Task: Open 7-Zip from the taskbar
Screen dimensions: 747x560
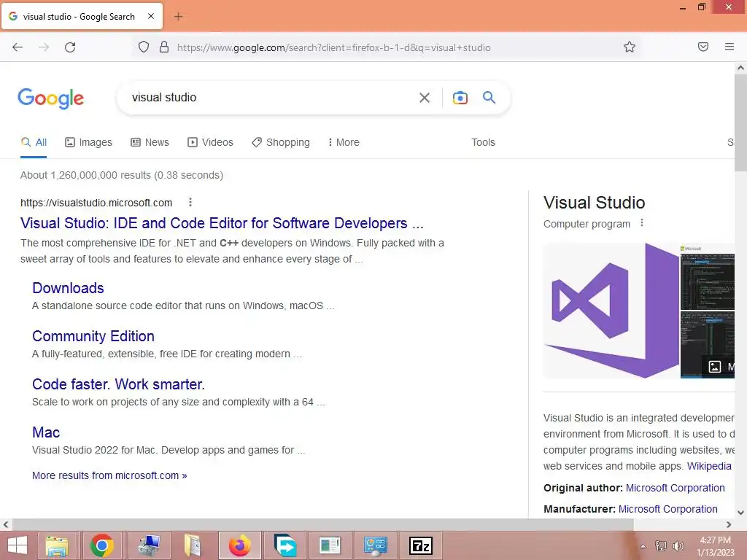Action: pyautogui.click(x=421, y=545)
